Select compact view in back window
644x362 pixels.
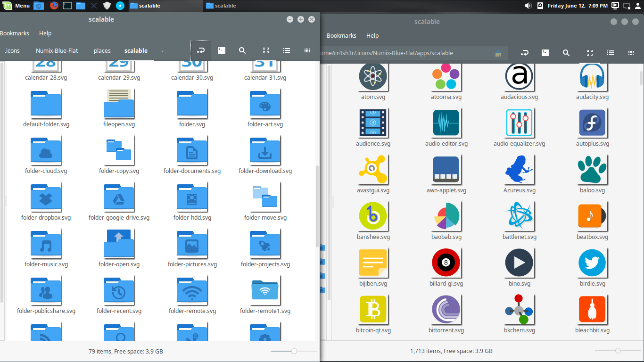(x=631, y=53)
